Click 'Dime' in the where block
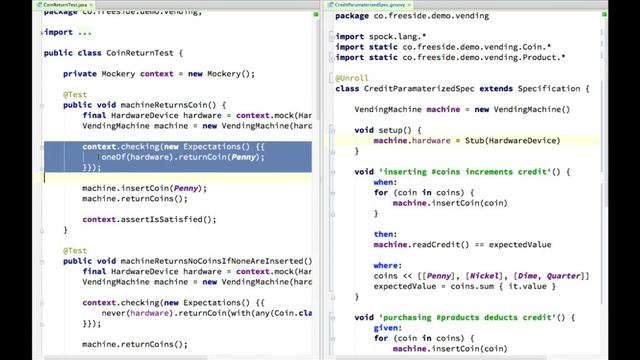This screenshot has height=360, width=640. click(x=527, y=276)
